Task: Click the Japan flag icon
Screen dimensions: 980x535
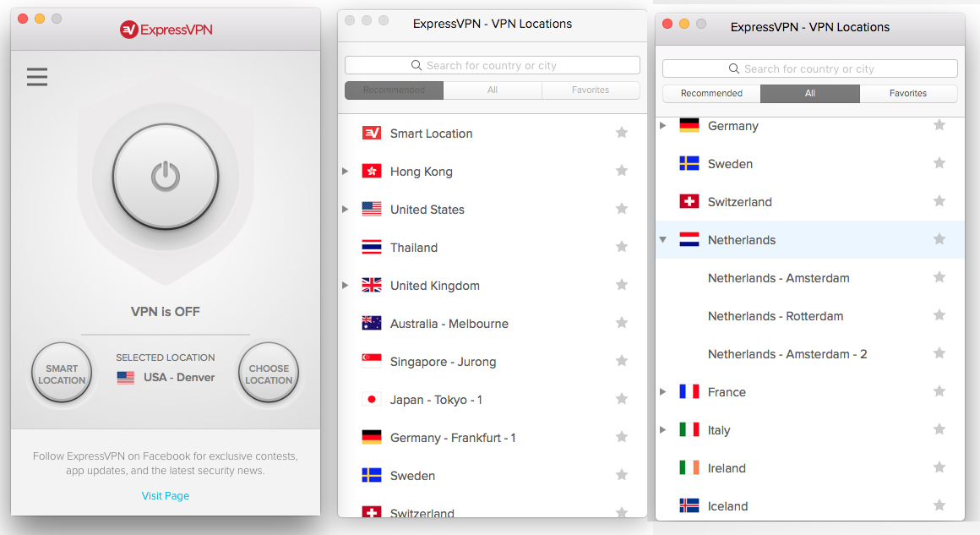Action: [x=371, y=400]
